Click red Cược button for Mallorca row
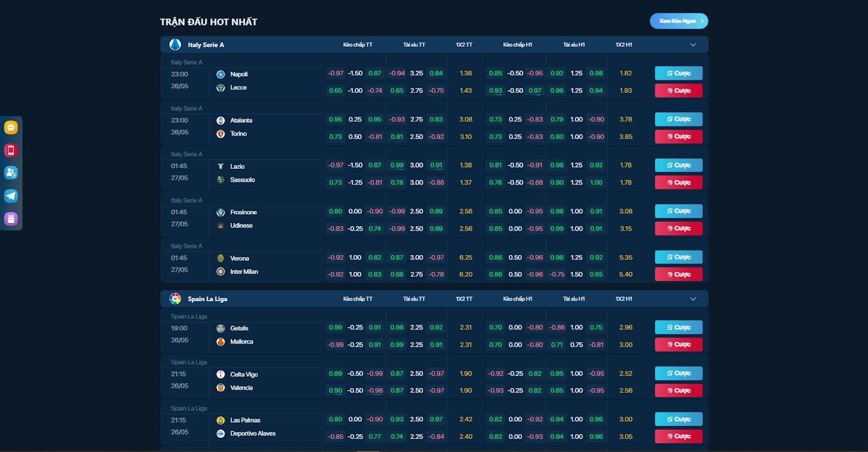Viewport: 868px width, 452px height. [679, 345]
